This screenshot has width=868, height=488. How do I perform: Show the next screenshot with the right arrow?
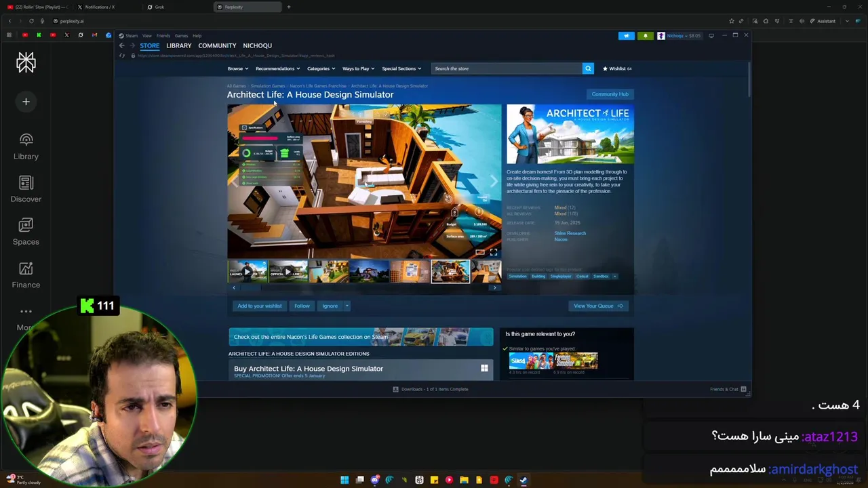494,181
